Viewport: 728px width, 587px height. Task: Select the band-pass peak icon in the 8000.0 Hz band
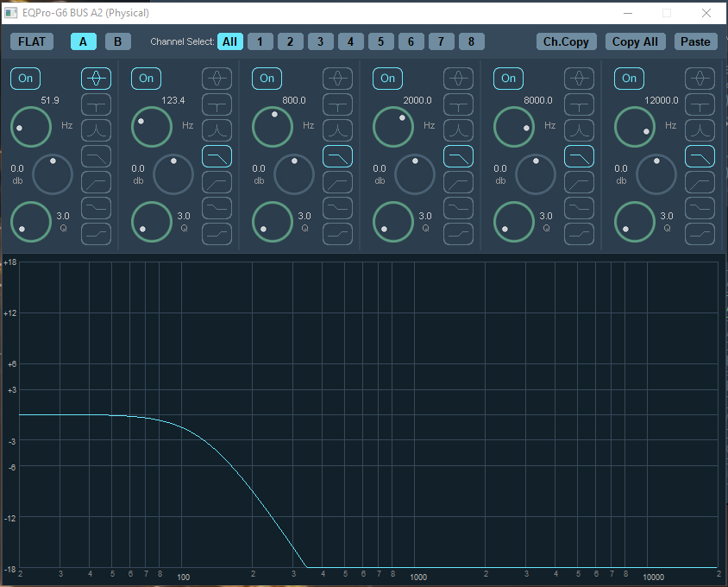(x=579, y=130)
